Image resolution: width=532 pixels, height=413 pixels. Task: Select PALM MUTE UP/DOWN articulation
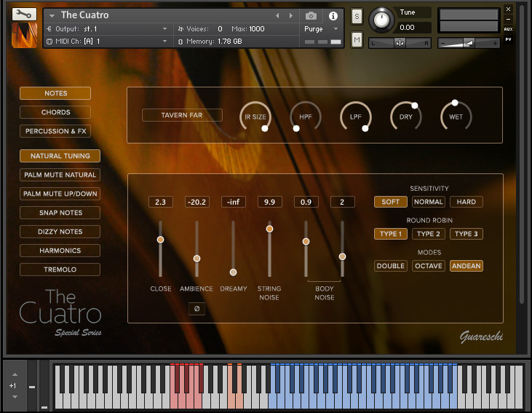coord(60,194)
